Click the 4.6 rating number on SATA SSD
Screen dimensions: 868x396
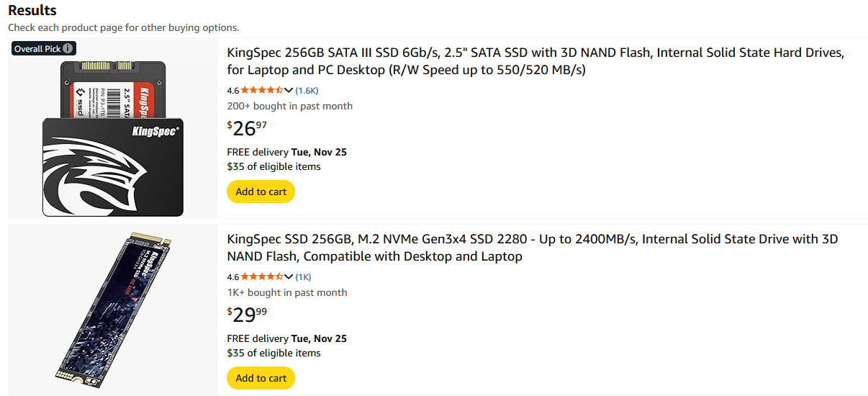[x=232, y=91]
